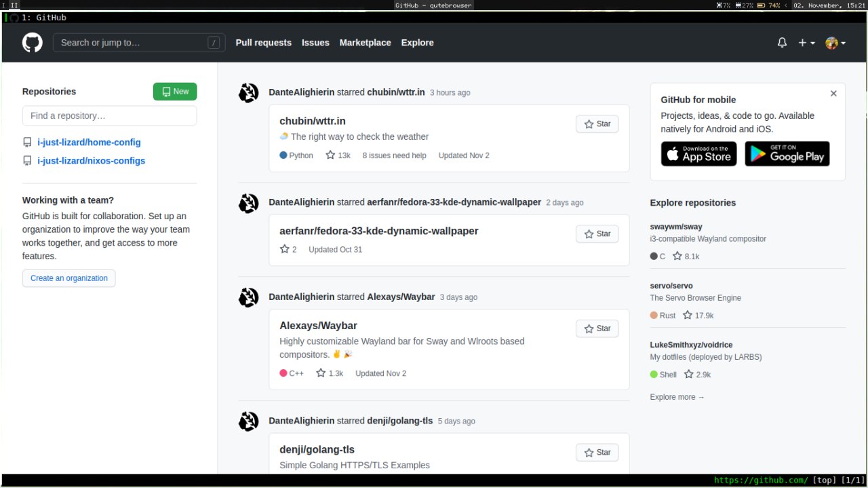The height and width of the screenshot is (488, 868).
Task: Star the denji/golang-tls repository
Action: [597, 453]
